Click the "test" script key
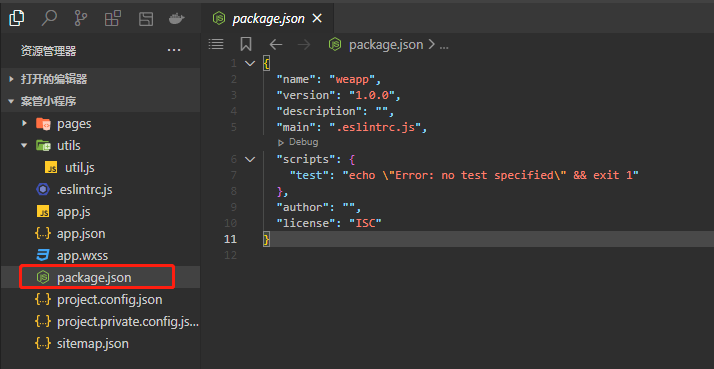 click(309, 175)
